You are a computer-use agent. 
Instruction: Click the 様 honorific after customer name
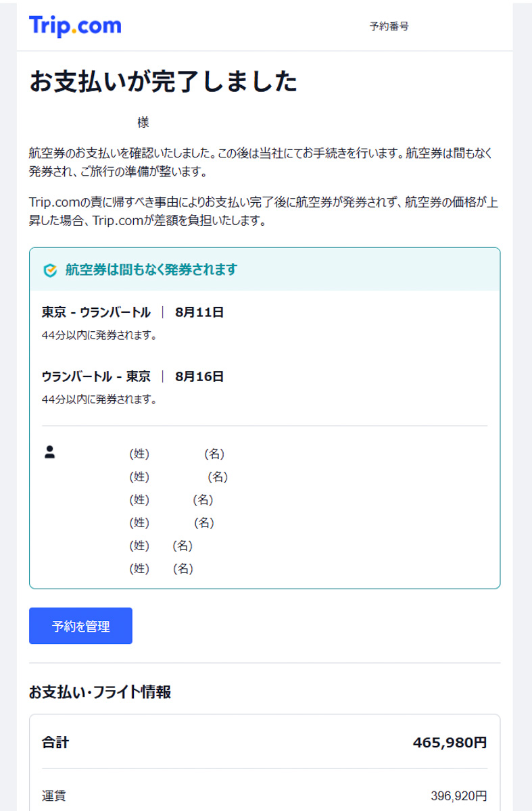pyautogui.click(x=143, y=122)
